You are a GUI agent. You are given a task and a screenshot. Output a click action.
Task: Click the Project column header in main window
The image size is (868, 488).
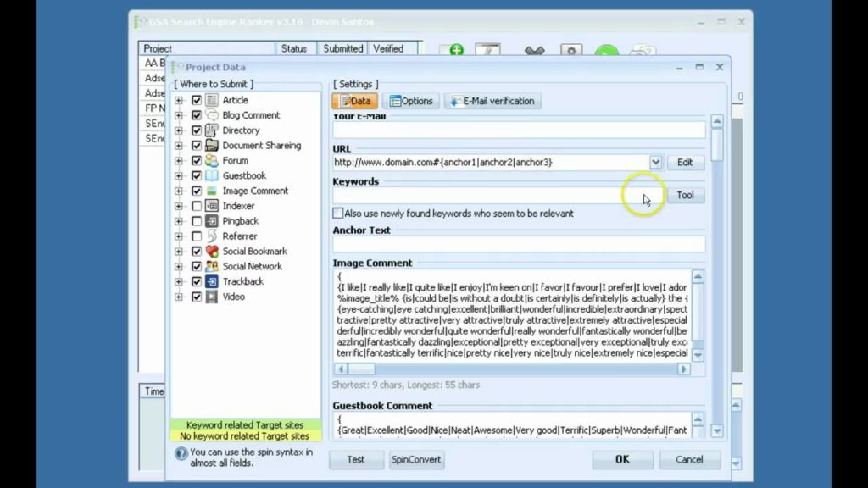[207, 48]
